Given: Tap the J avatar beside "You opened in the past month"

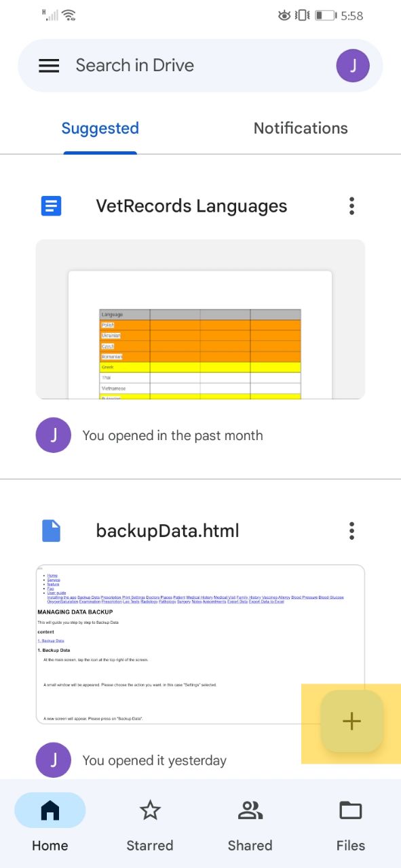Looking at the screenshot, I should point(54,435).
